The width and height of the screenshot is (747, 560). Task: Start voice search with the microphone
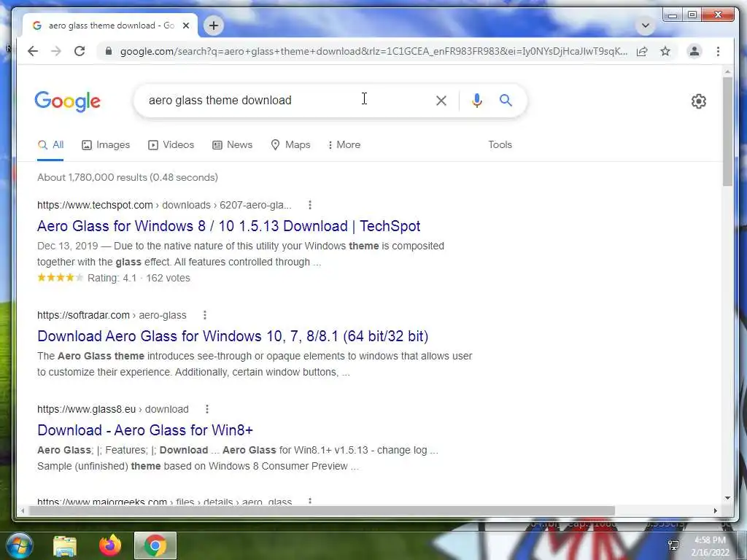pos(477,101)
